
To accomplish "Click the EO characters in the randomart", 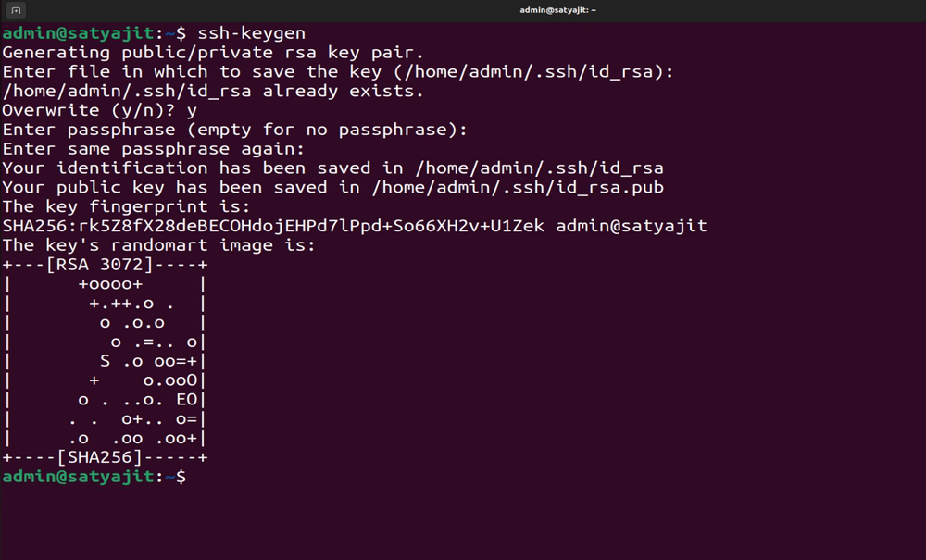I will [x=187, y=400].
